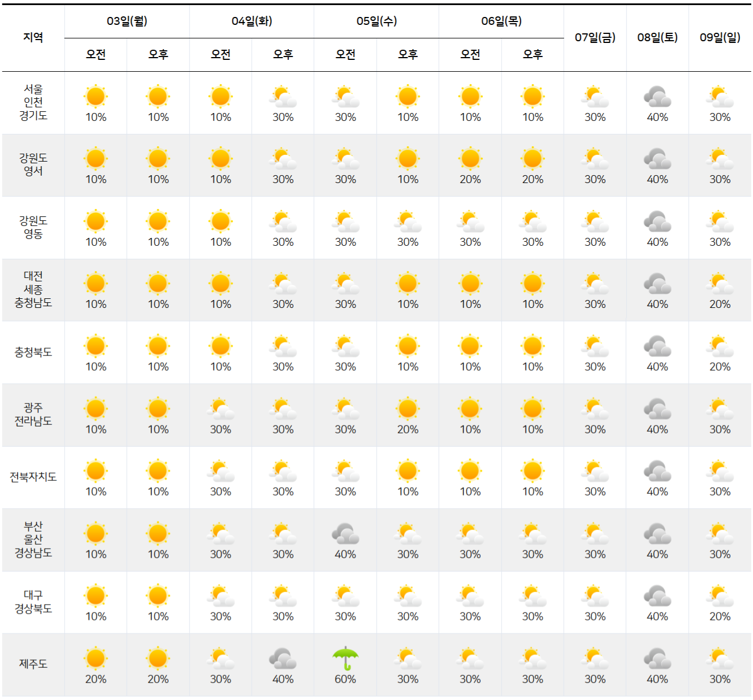Click the partly cloudy icon for 광주 전라남도 04일 오전
Screen dimensions: 753x700
click(220, 408)
